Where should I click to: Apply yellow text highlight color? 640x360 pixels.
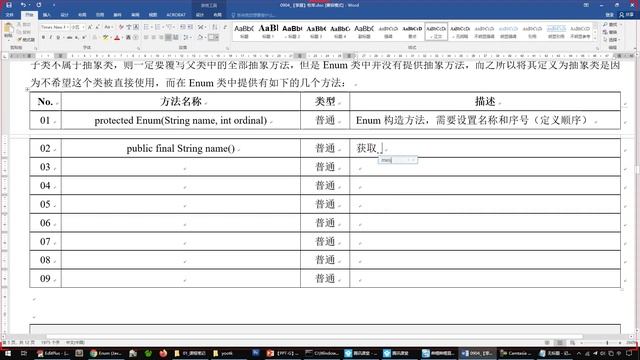[105, 38]
